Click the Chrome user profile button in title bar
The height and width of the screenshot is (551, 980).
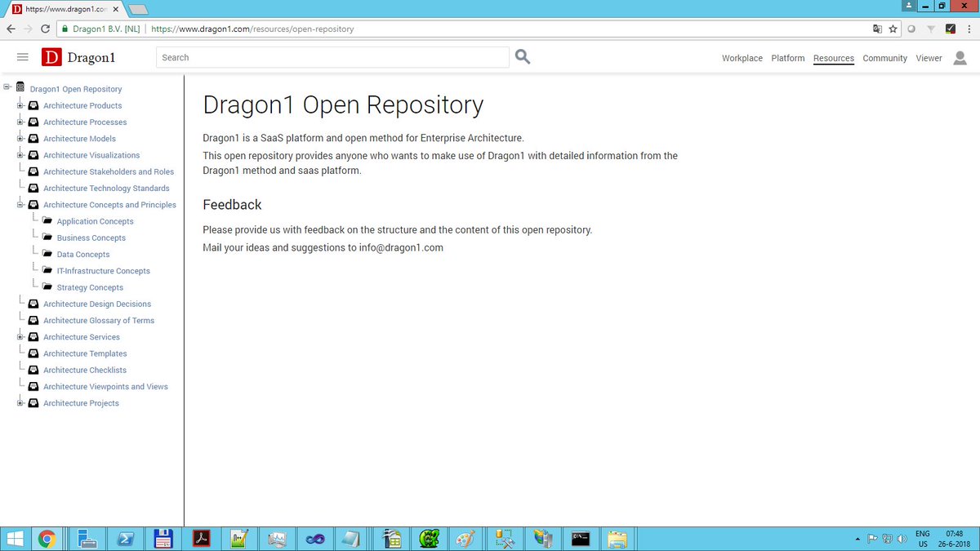(x=910, y=6)
